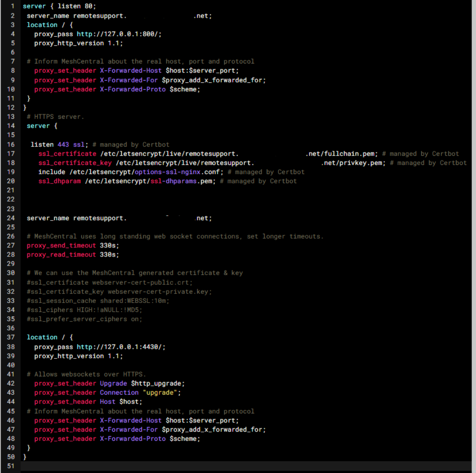Click 'ssl_certificate_key' directive on line 18
Screen dimensions: 476x473
[x=75, y=163]
